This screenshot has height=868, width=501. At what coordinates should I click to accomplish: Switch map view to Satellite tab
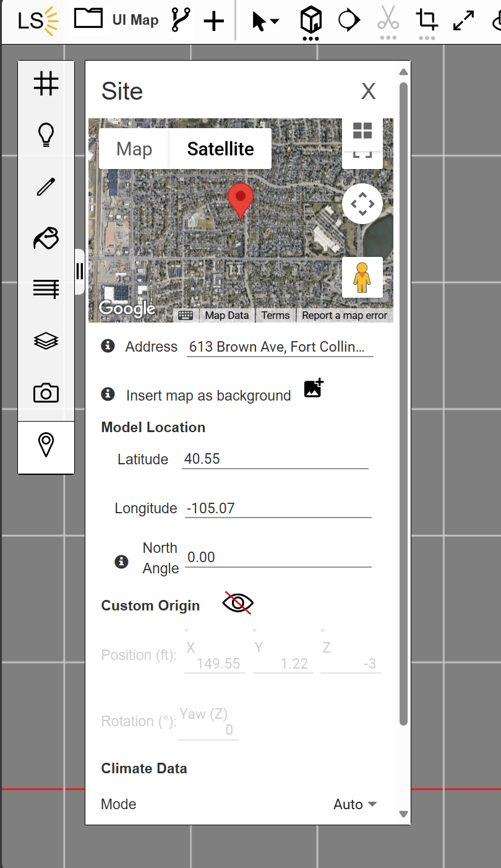point(221,149)
